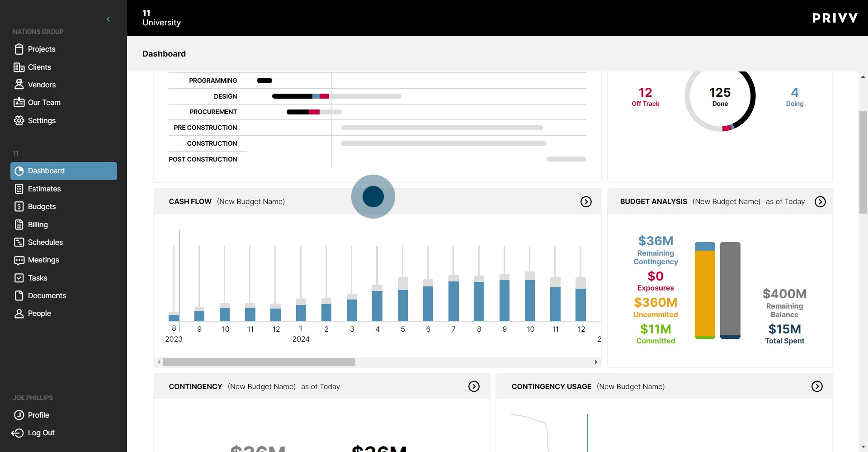Click the Vendors sidebar icon
Screen dimensions: 868x452
(x=19, y=85)
